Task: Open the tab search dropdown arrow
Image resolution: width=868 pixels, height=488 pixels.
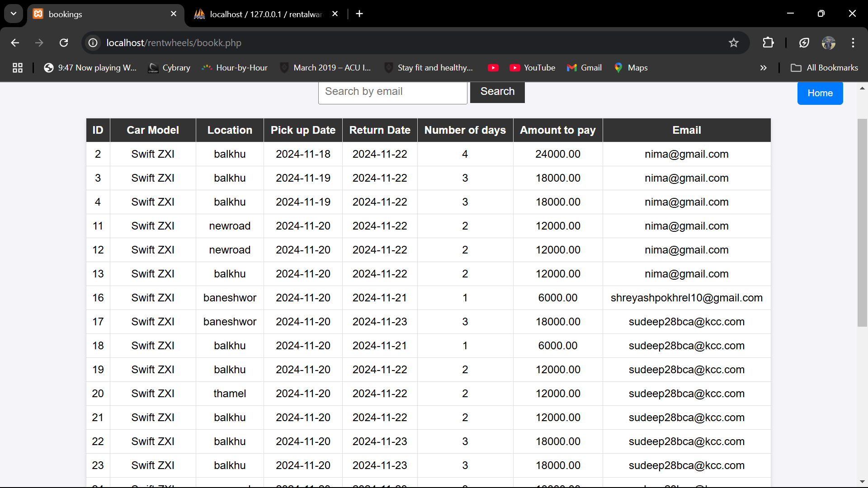Action: 14,14
